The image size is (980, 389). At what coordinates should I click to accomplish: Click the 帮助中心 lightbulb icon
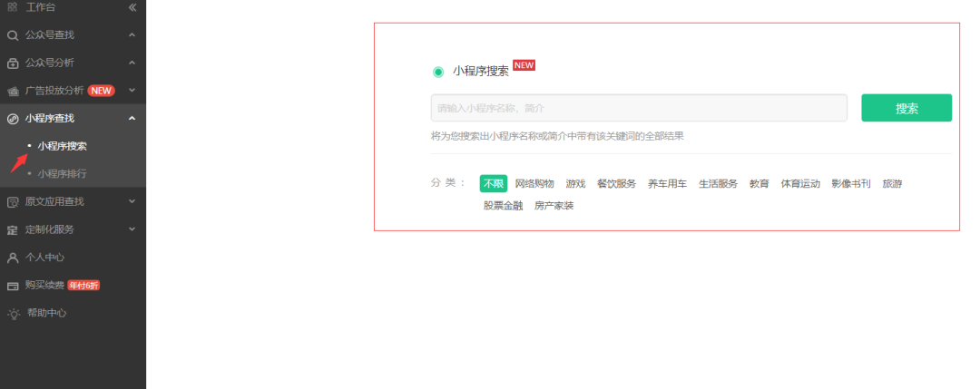click(x=13, y=314)
